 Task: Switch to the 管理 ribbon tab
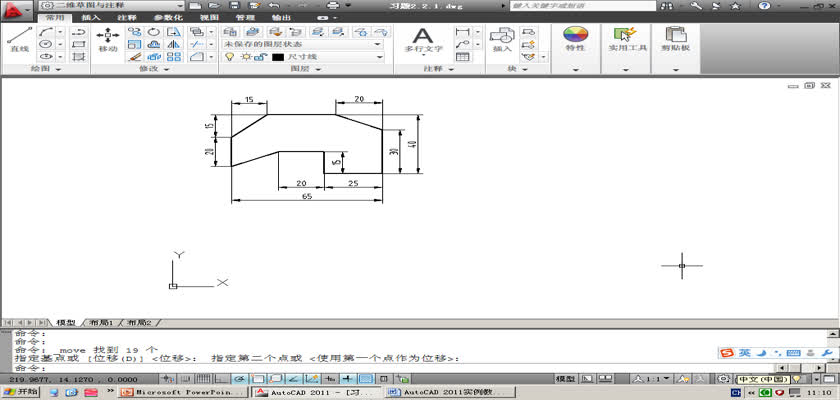(x=245, y=17)
